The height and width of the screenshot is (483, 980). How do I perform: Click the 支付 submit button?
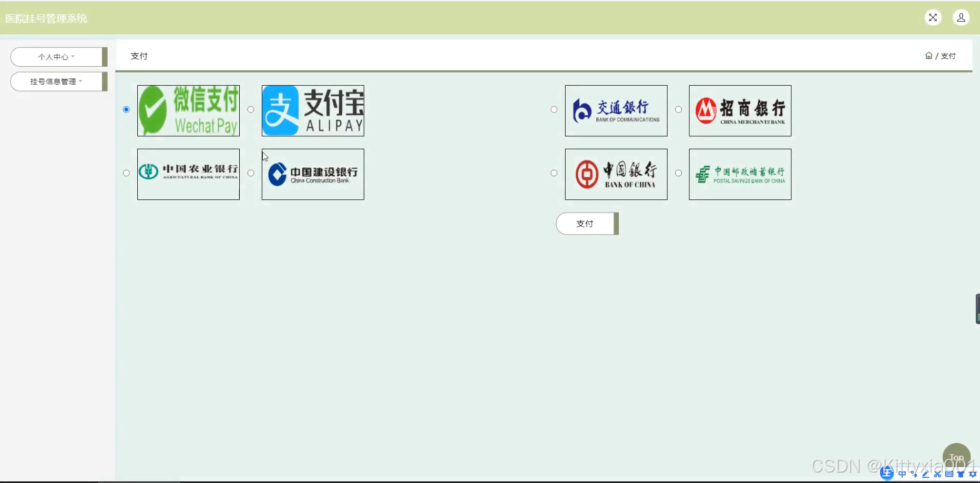587,224
